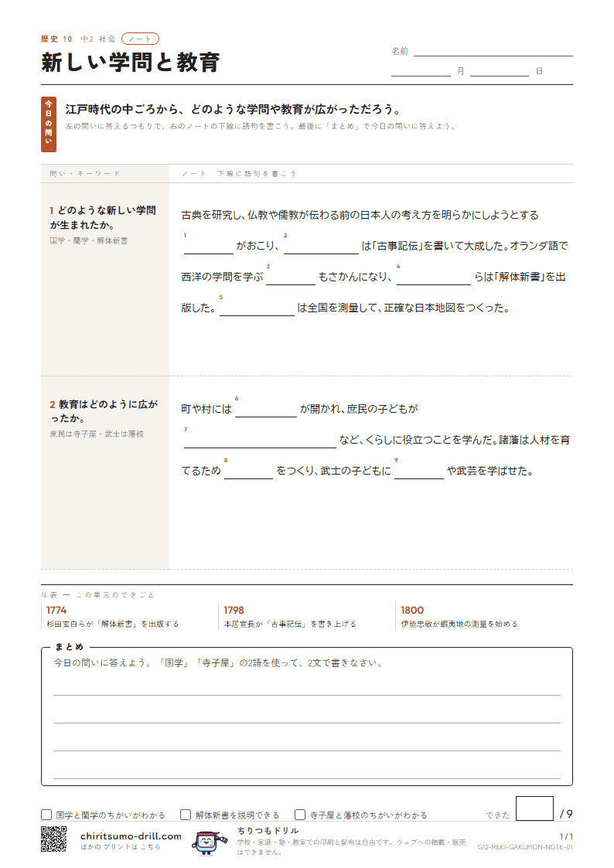The height and width of the screenshot is (868, 614).
Task: Click blank 2 before は「古事記伝」
Action: (321, 247)
